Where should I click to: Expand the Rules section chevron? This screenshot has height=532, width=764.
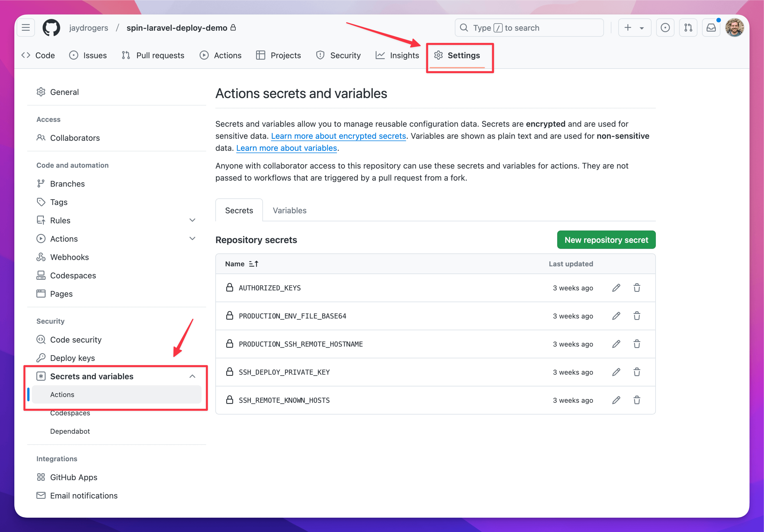pyautogui.click(x=192, y=220)
